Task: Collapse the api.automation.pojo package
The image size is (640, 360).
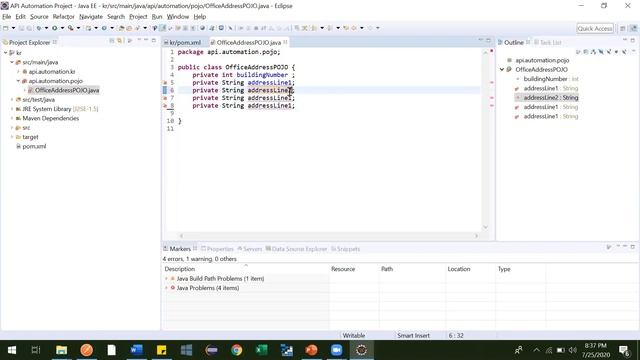Action: pos(18,81)
